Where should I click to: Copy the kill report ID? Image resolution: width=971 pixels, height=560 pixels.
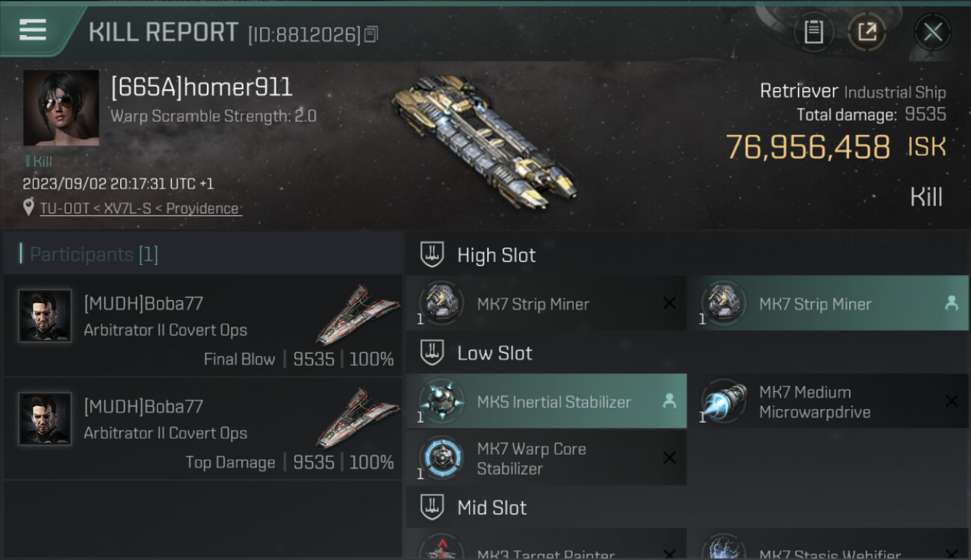pyautogui.click(x=371, y=34)
